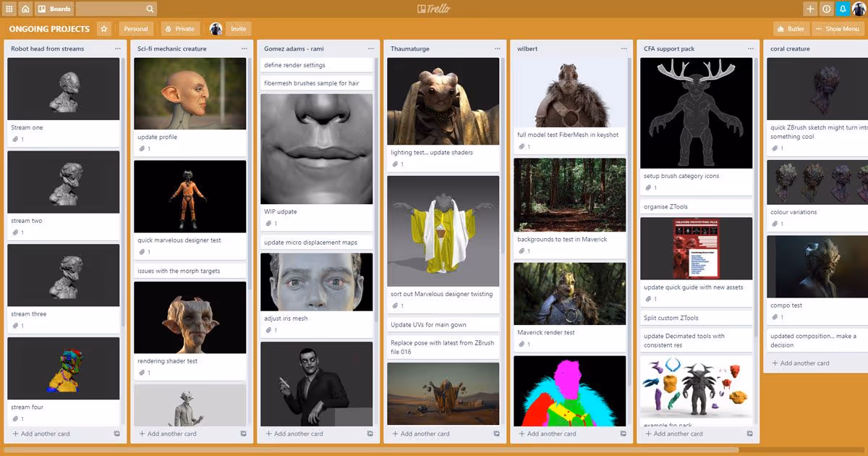The height and width of the screenshot is (456, 868).
Task: Open the Boards menu button
Action: (54, 9)
